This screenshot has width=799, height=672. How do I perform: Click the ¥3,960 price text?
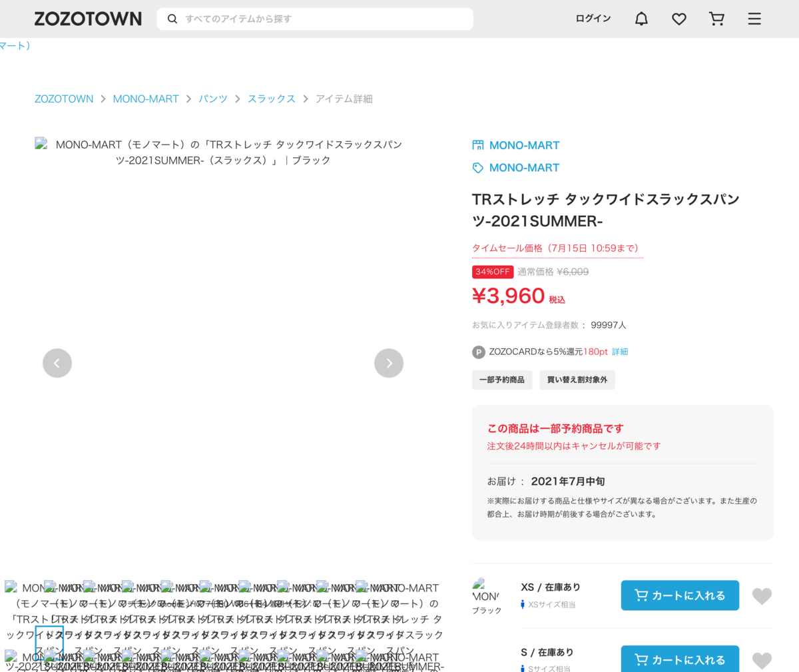click(509, 296)
